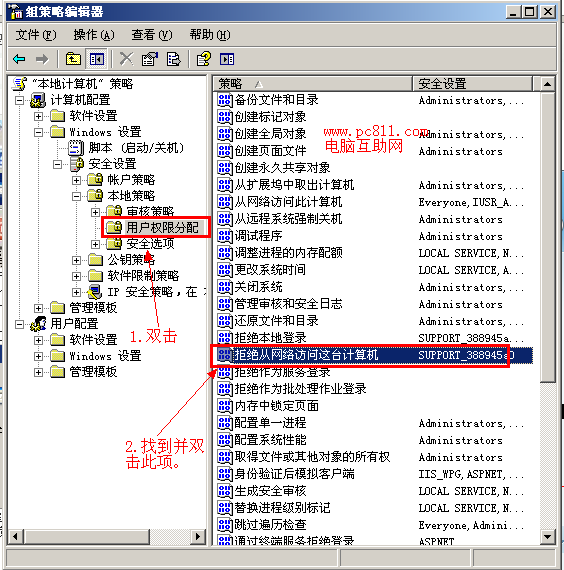Click the policy list vertical scrollbar thumb
The image size is (564, 570).
[547, 237]
